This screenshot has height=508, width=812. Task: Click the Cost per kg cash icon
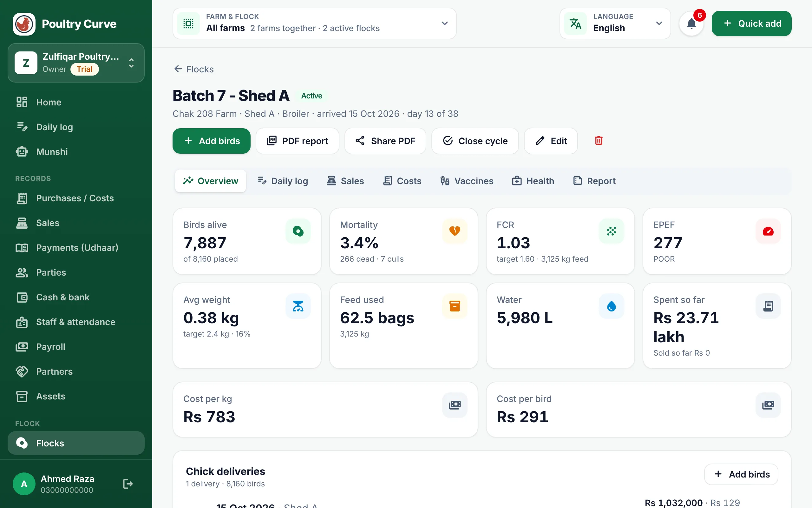pyautogui.click(x=455, y=405)
